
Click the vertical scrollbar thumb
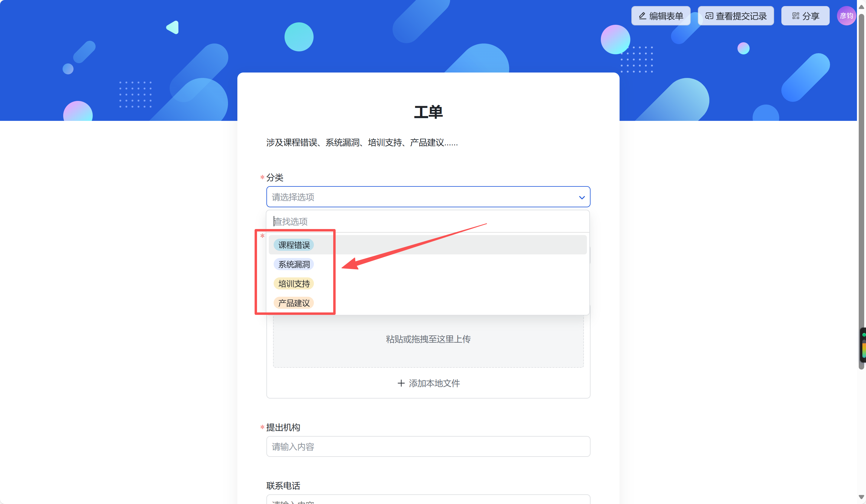(x=861, y=191)
